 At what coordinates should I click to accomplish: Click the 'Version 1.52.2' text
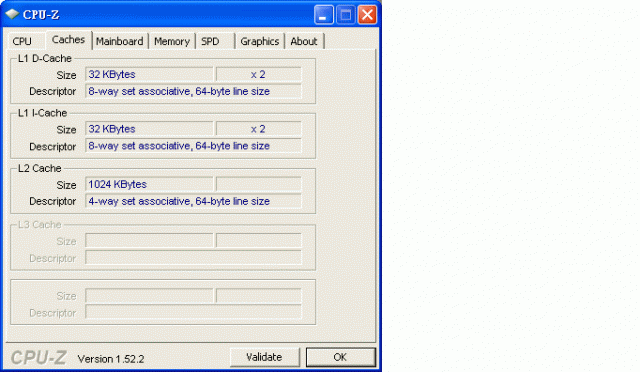pyautogui.click(x=111, y=359)
